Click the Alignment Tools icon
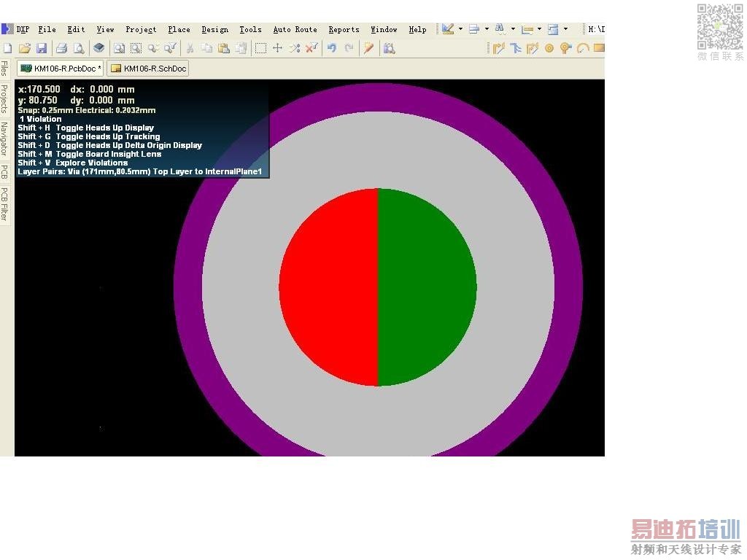 coord(474,29)
